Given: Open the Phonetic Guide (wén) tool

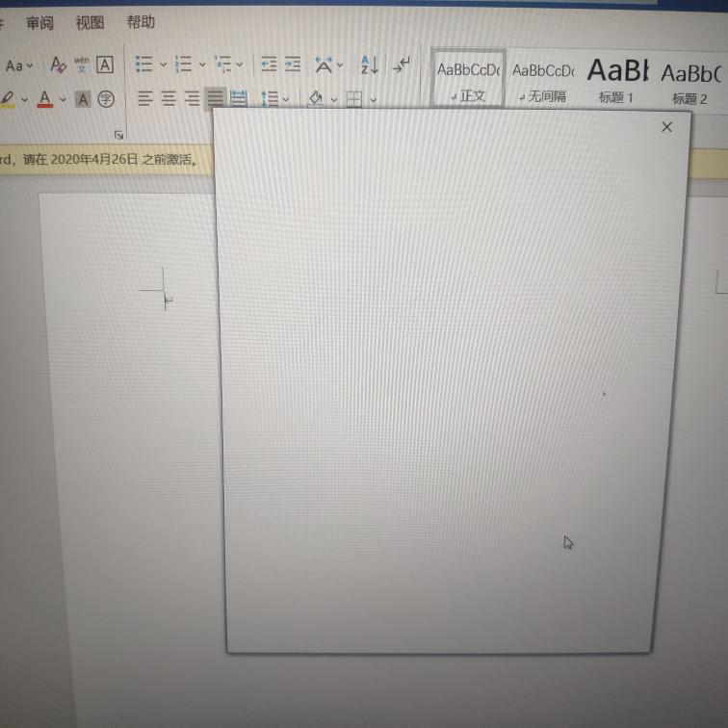Looking at the screenshot, I should (82, 65).
